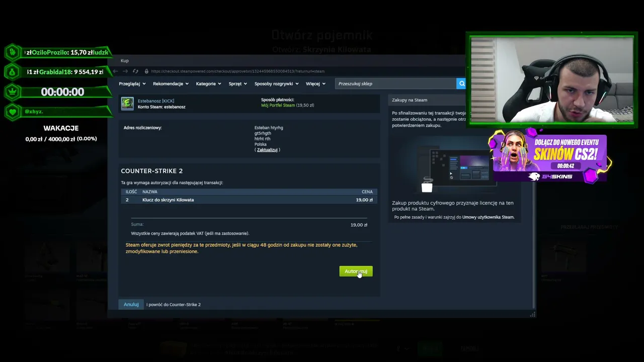Reload the Steam checkout page

135,71
